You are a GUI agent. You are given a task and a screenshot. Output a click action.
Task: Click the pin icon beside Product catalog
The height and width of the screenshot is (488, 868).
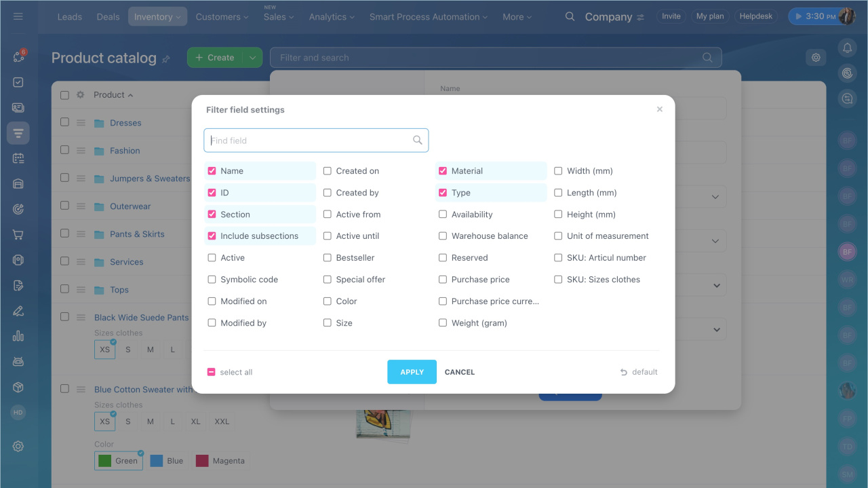coord(166,59)
